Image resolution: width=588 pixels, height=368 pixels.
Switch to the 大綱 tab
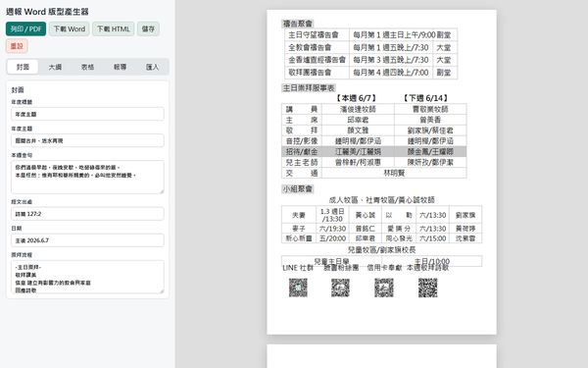55,67
